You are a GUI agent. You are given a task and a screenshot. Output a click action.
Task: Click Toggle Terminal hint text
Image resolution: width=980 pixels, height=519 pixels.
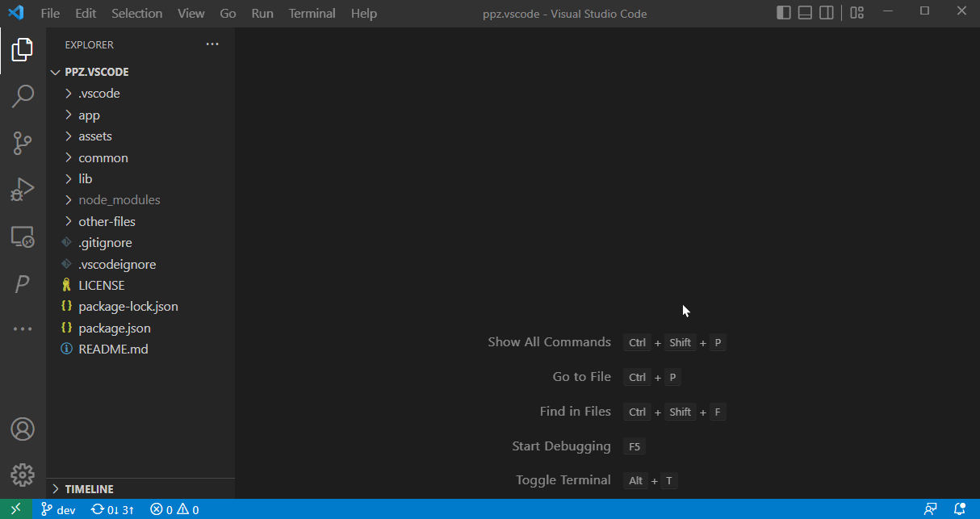(563, 480)
